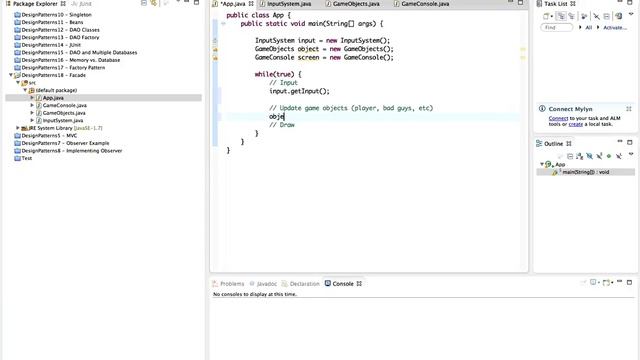Select DesignPatterns13 - DAO Factory project

[60, 38]
